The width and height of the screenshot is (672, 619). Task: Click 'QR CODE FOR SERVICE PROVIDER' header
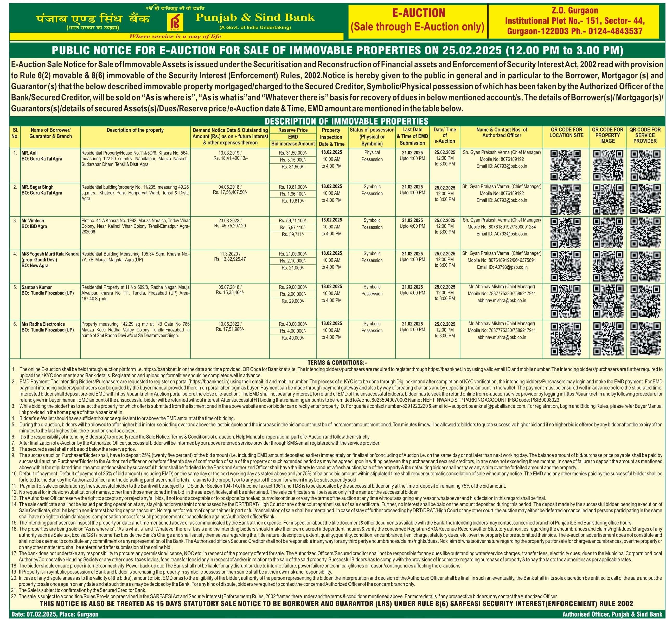tap(645, 135)
